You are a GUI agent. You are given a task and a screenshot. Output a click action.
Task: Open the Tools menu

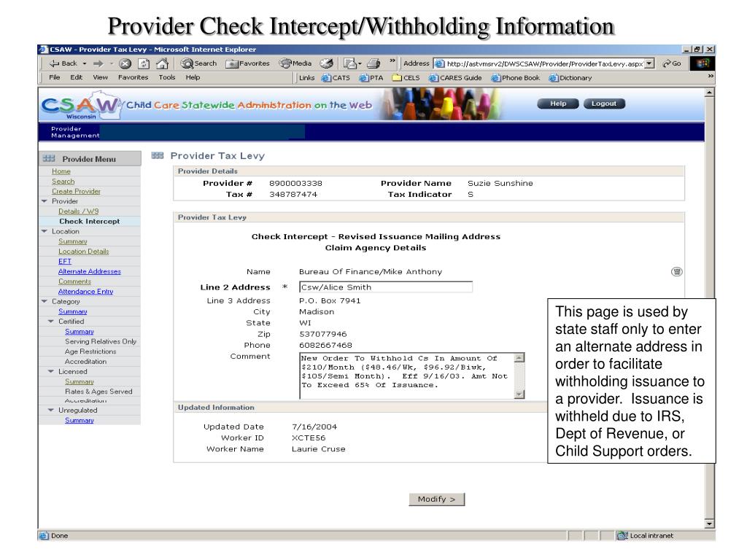(x=167, y=77)
